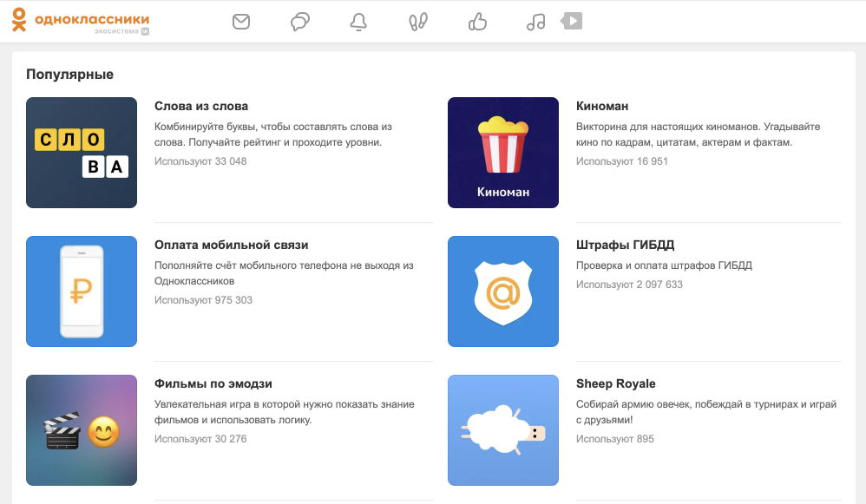Open Штрафы ГИБДД shield thumbnail
The height and width of the screenshot is (504, 866).
(503, 291)
